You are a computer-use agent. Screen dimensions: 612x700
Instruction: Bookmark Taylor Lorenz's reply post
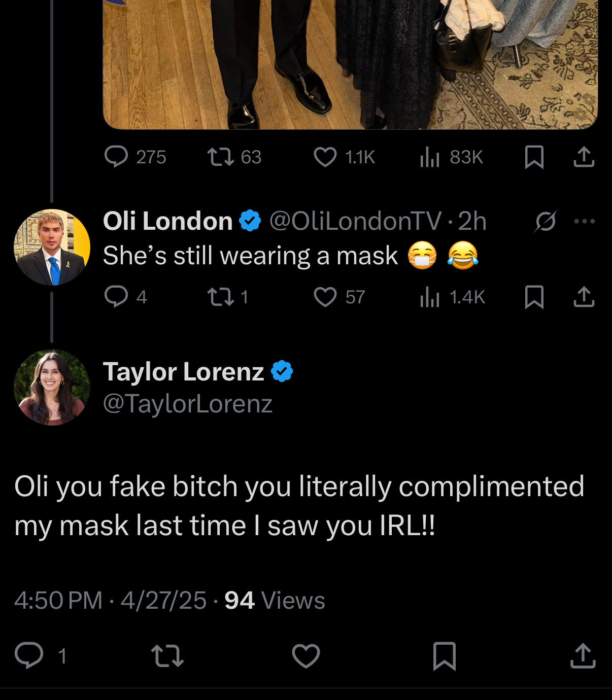click(x=445, y=656)
